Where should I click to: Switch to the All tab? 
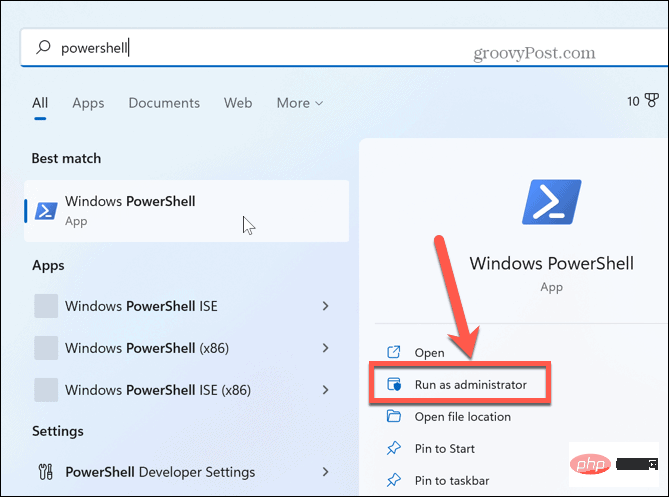(40, 103)
